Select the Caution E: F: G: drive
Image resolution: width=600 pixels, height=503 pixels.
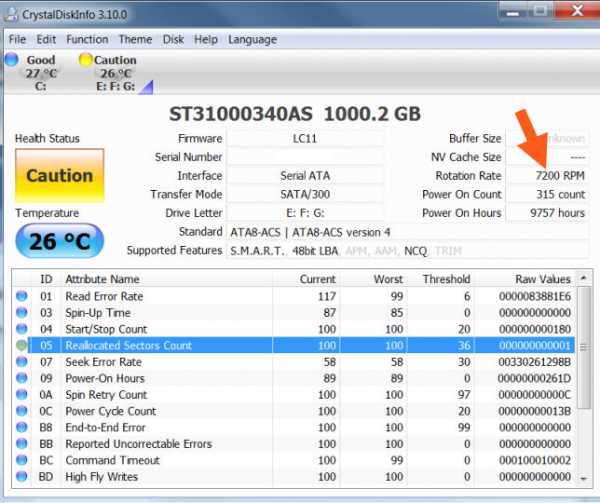(115, 73)
